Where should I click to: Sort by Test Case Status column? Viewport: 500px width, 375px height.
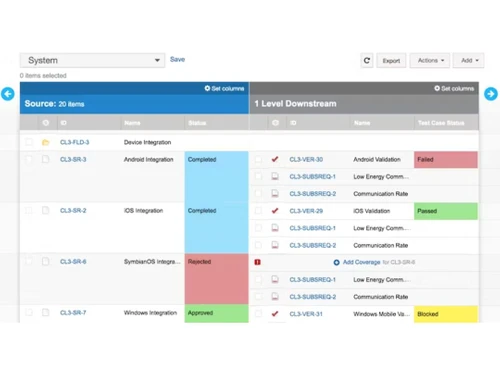pos(441,123)
